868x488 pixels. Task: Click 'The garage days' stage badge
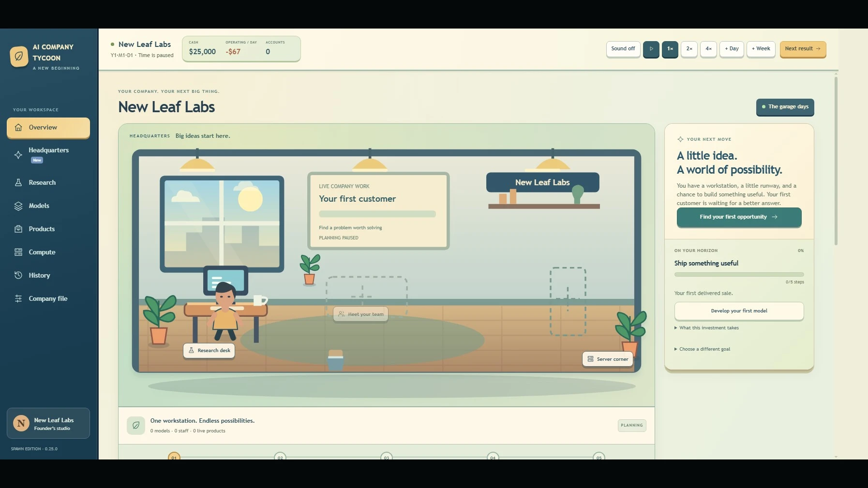(785, 107)
